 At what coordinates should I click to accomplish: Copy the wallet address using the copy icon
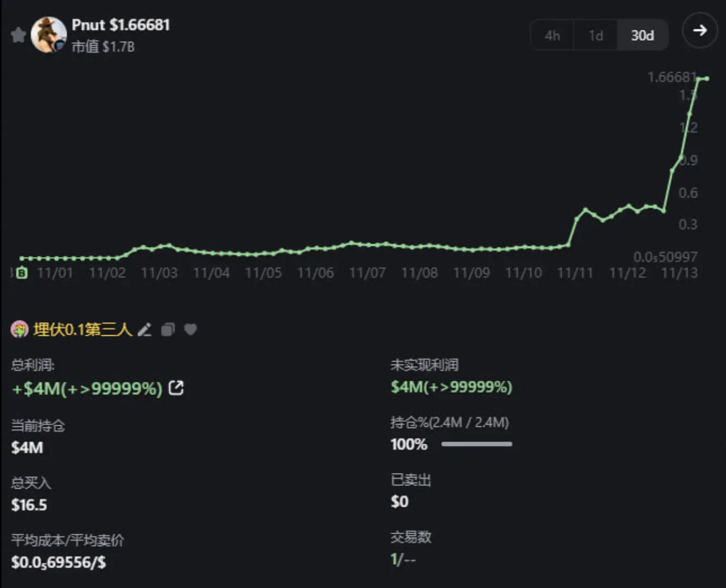click(x=167, y=329)
